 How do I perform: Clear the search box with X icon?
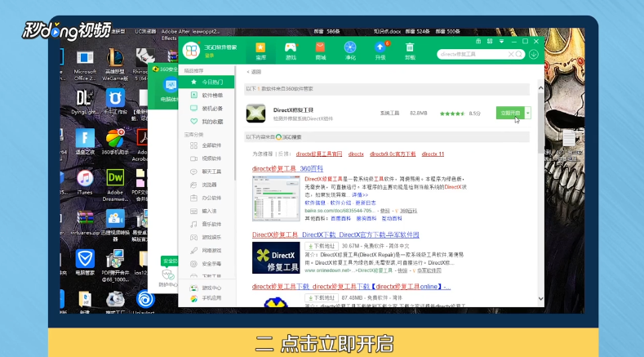tap(511, 54)
